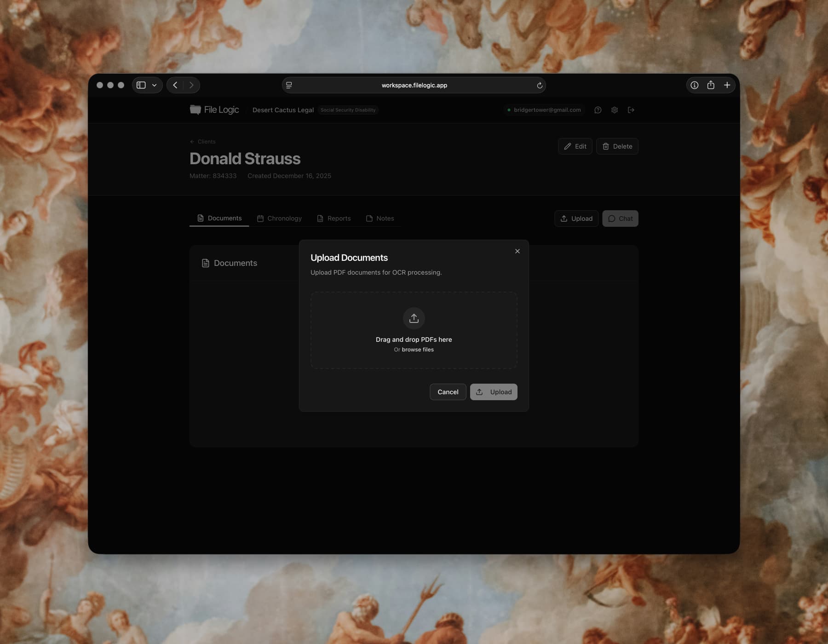Open the settings gear icon
828x644 pixels.
(x=615, y=110)
